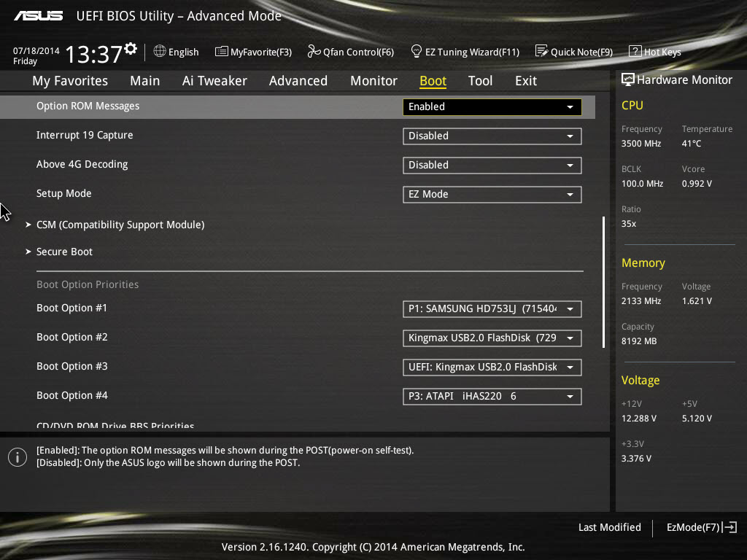
Task: Select the Boot Option #4 label
Action: 72,395
